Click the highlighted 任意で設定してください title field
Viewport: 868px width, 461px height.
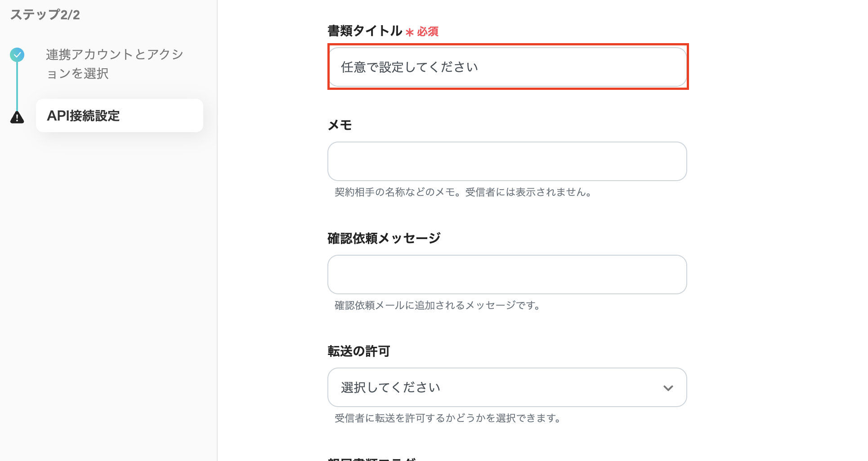[x=507, y=66]
